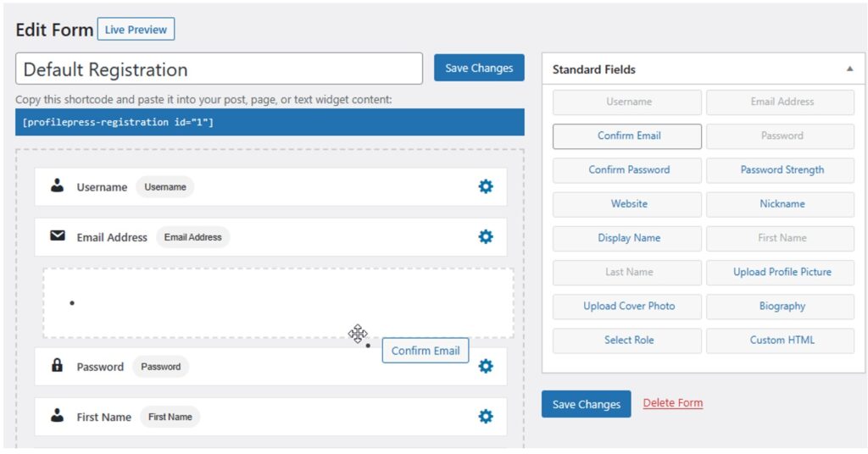Click Save Changes next to form title
The width and height of the screenshot is (868, 454).
coord(479,68)
